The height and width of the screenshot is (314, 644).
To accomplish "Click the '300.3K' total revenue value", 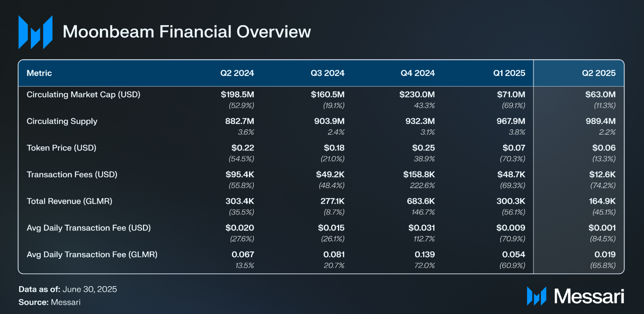I will pos(511,201).
